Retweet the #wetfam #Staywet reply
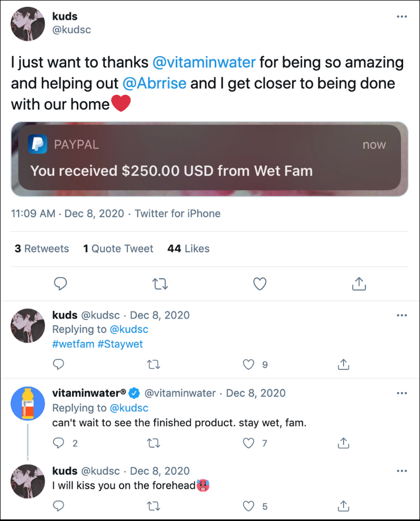420x521 pixels. click(154, 364)
